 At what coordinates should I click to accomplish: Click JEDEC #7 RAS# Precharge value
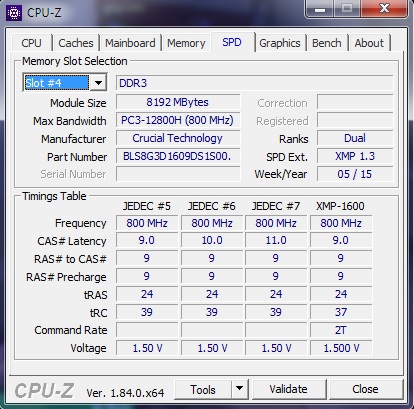tap(276, 276)
